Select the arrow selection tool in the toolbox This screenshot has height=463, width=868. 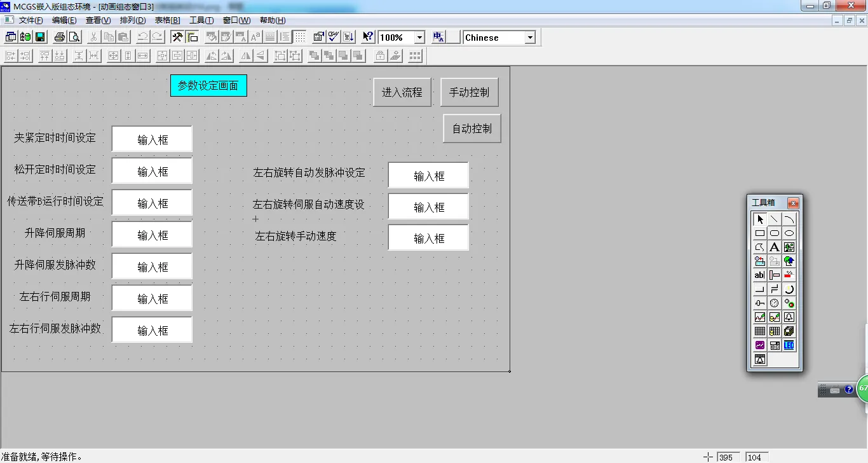(760, 219)
